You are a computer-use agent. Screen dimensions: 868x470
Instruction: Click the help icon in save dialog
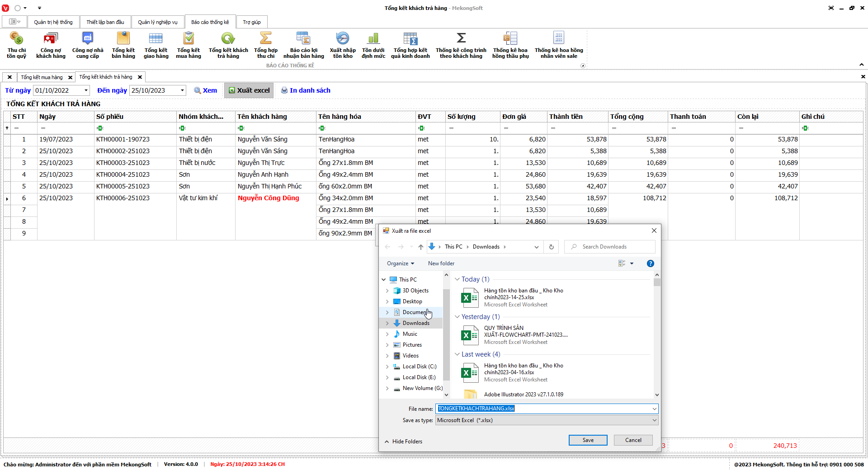pyautogui.click(x=650, y=263)
